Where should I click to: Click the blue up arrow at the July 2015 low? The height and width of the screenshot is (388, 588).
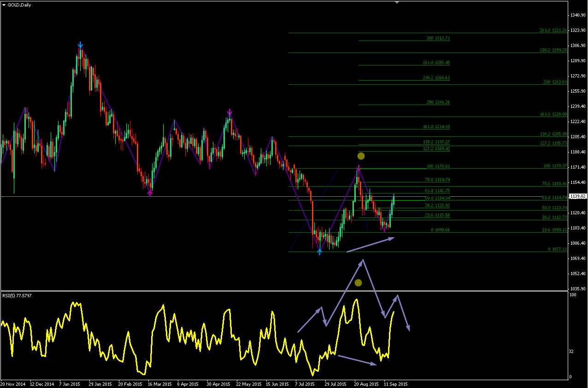click(320, 251)
